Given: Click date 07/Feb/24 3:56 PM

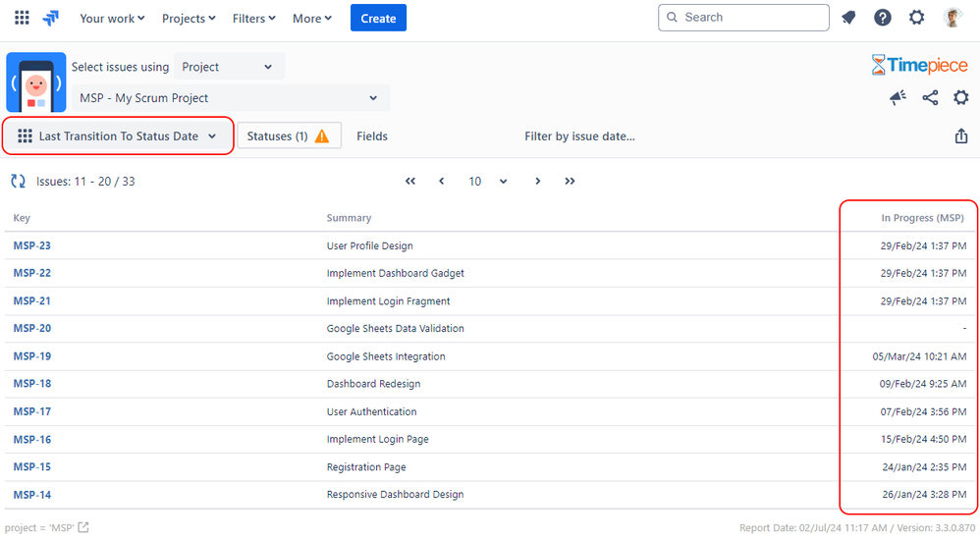Looking at the screenshot, I should (923, 412).
